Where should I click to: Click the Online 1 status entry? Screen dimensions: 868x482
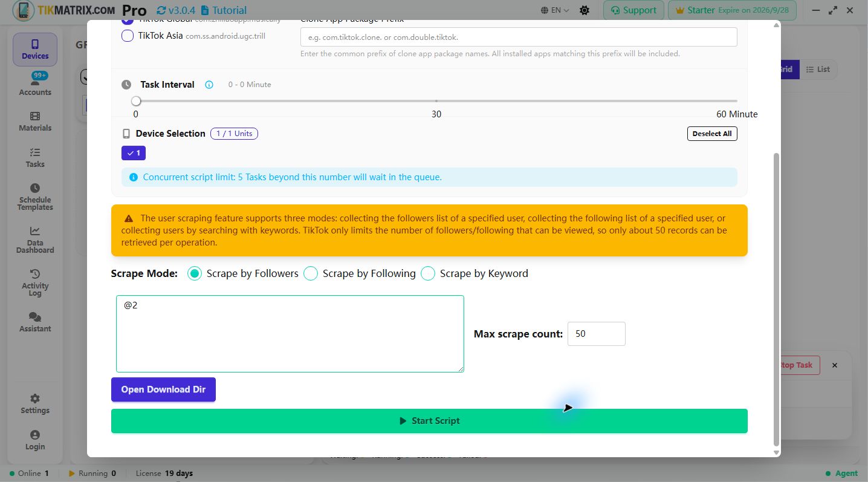[x=29, y=474]
